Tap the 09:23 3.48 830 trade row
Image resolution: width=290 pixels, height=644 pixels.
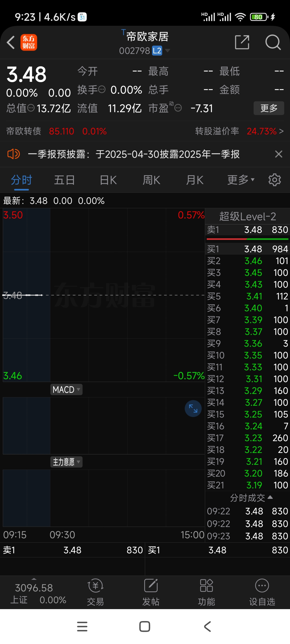(248, 536)
